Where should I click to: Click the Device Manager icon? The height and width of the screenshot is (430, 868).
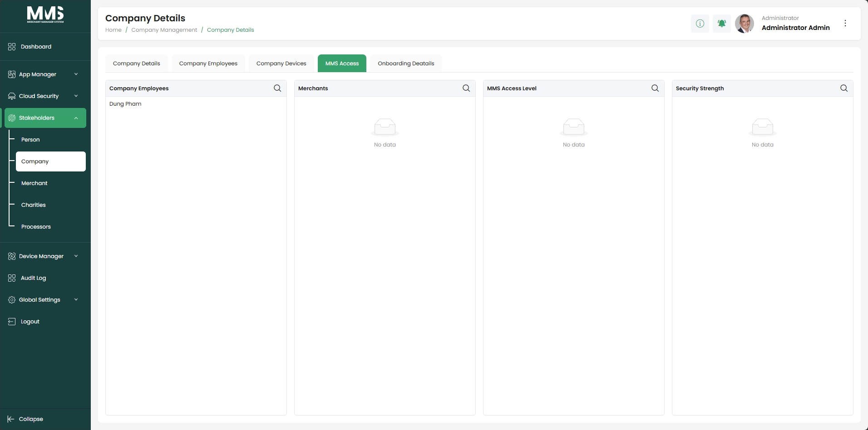coord(12,256)
